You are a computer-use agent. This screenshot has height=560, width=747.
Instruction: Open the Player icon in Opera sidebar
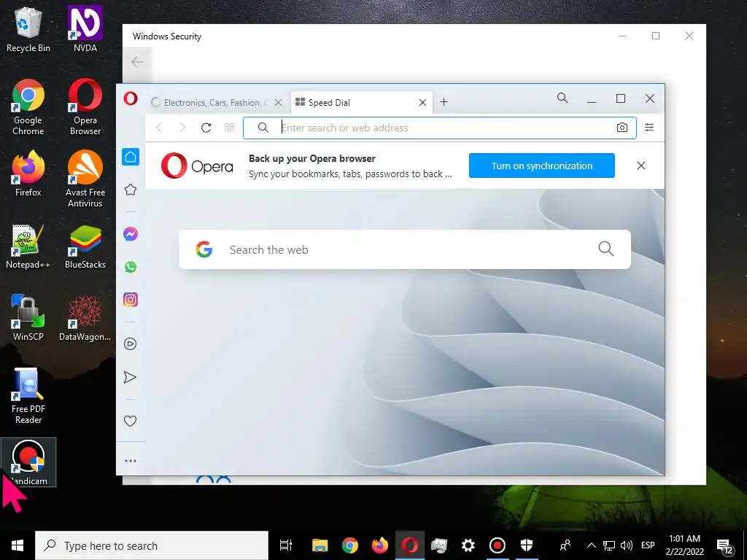tap(131, 344)
